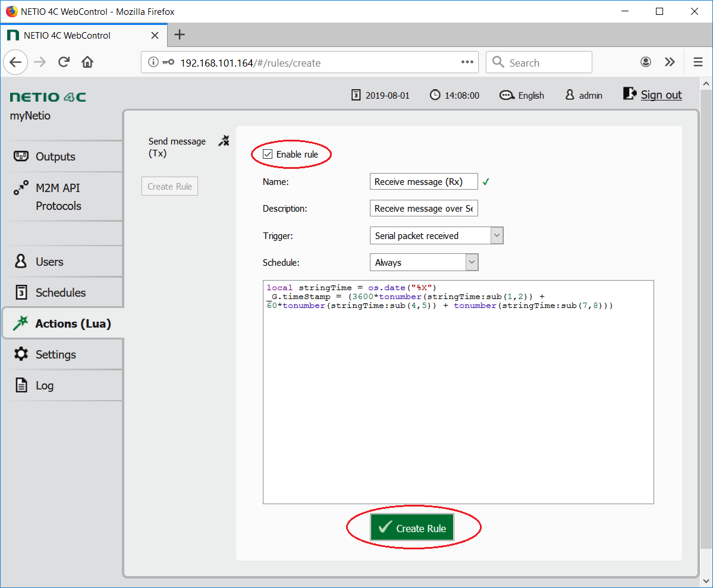Click the green checkmark beside Name
The height and width of the screenshot is (588, 713).
486,182
